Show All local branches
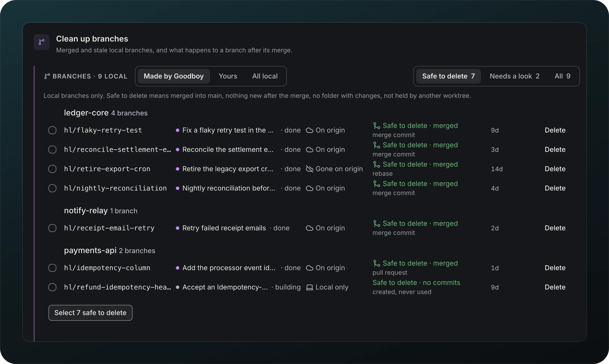The width and height of the screenshot is (609, 364). (265, 76)
